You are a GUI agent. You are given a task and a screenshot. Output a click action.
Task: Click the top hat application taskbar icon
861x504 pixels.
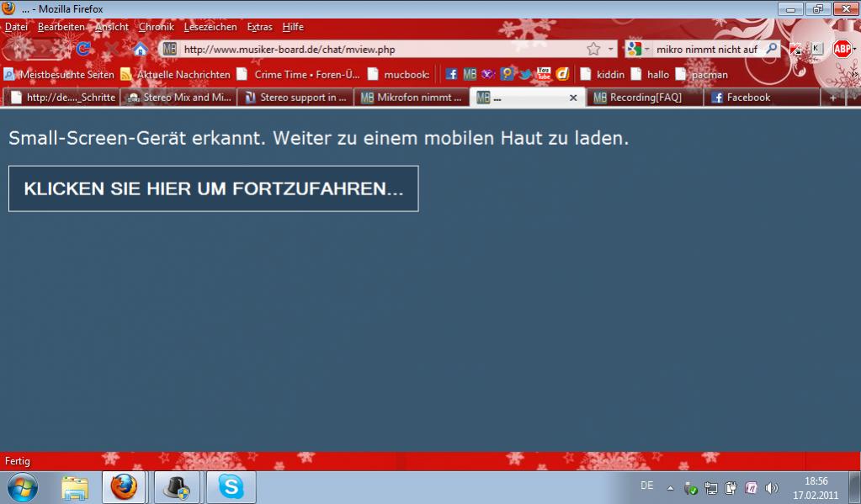[x=177, y=487]
